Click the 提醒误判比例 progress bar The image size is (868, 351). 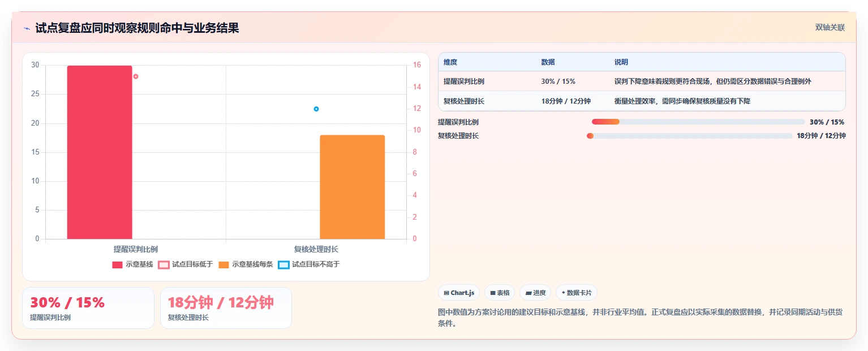point(698,122)
